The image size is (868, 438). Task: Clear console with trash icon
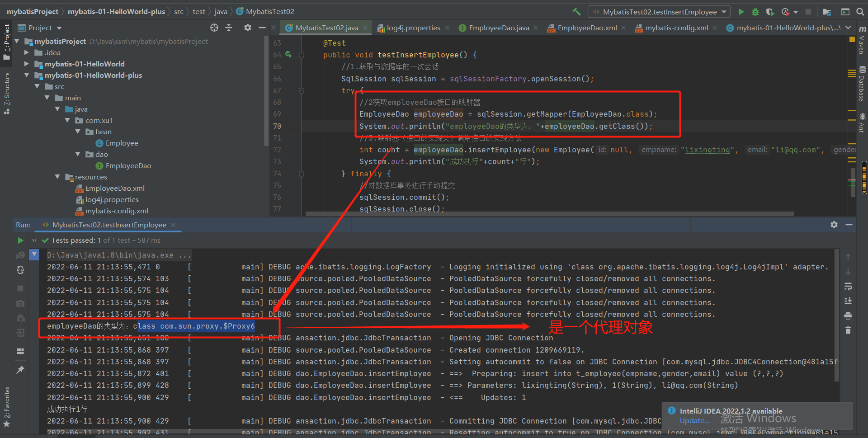tap(848, 330)
